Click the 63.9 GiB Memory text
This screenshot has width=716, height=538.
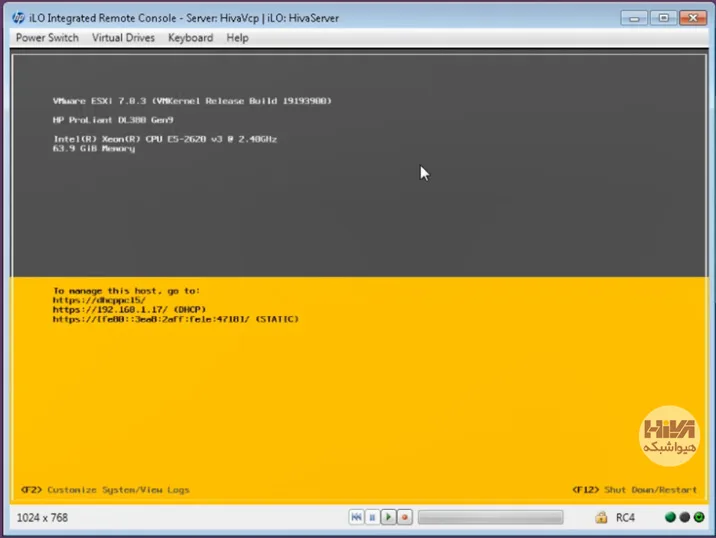point(94,148)
